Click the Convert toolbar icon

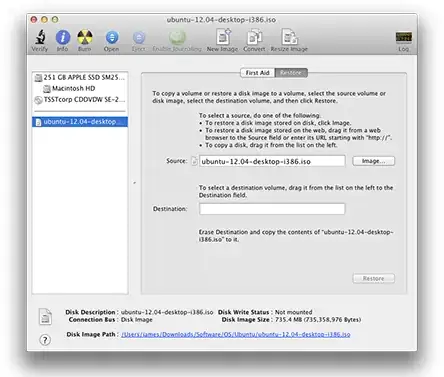click(254, 37)
